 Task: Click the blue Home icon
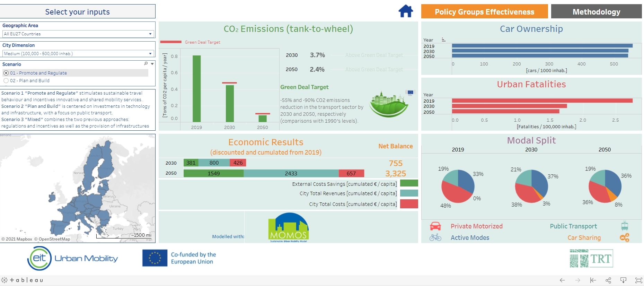click(x=406, y=11)
